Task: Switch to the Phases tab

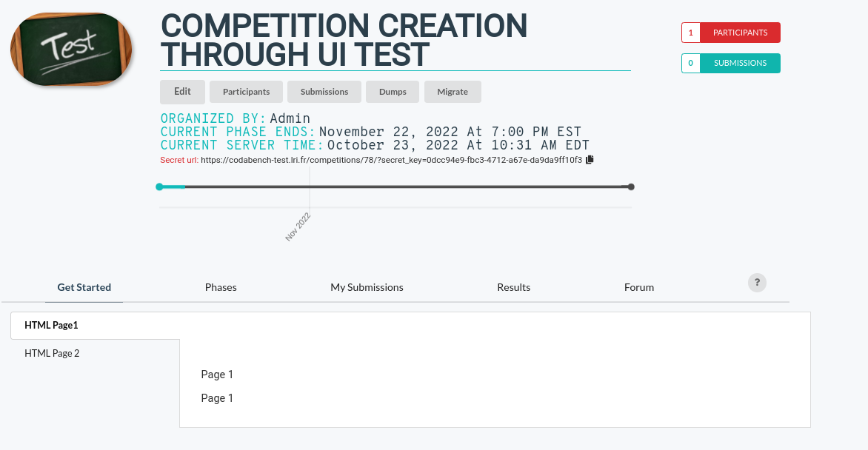Action: pos(221,287)
